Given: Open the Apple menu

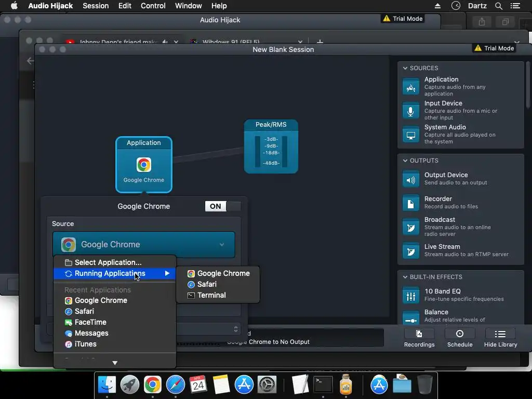Looking at the screenshot, I should (14, 5).
